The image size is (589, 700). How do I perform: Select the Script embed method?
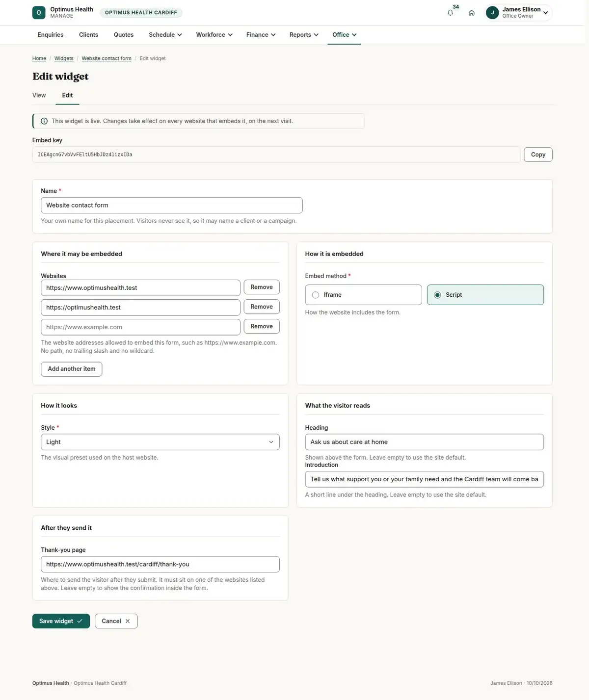coord(485,295)
